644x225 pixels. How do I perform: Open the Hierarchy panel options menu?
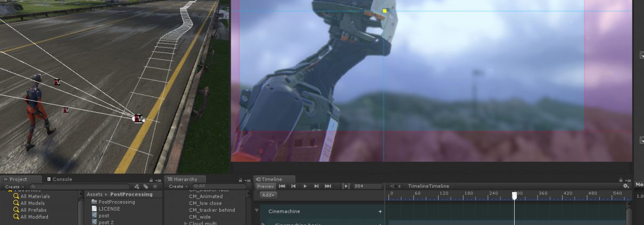(x=247, y=180)
